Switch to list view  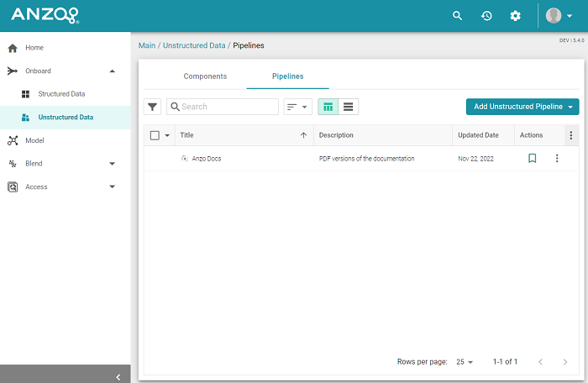(349, 107)
